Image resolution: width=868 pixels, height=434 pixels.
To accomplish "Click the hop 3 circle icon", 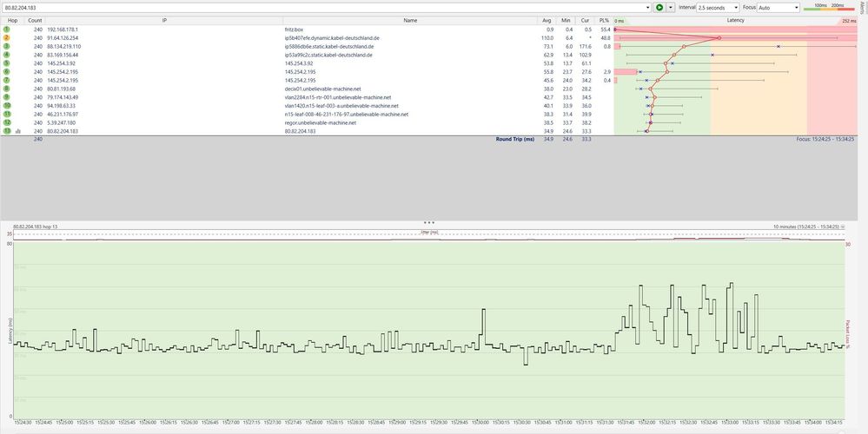I will [7, 47].
